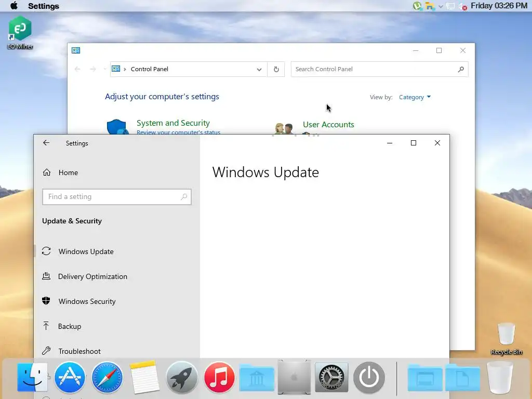Click the Control Panel window title icon

tap(76, 50)
